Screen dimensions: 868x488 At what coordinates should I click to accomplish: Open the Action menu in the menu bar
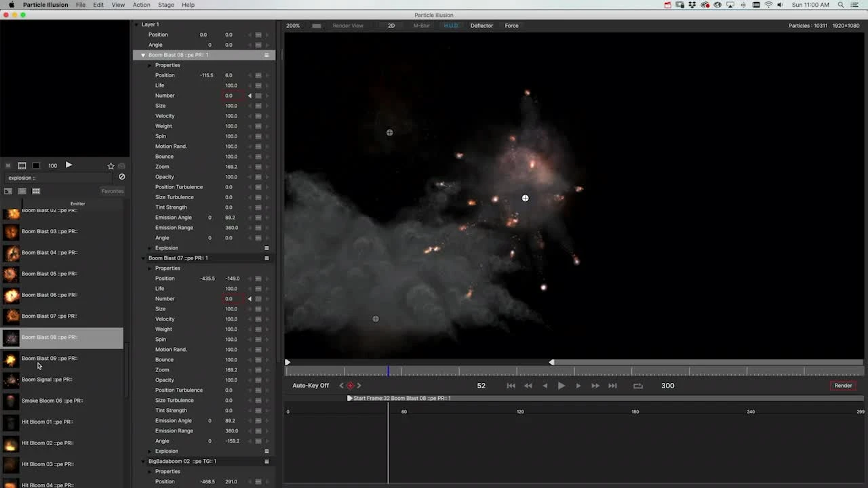(x=141, y=5)
